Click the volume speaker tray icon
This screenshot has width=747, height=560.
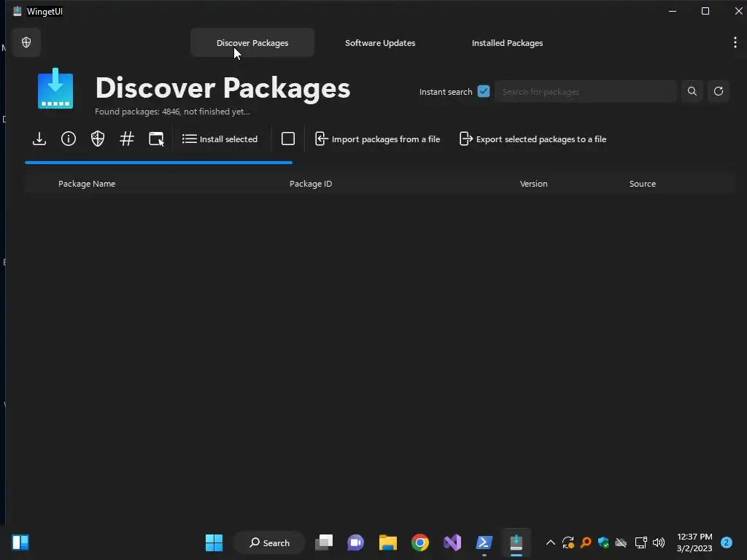point(659,542)
